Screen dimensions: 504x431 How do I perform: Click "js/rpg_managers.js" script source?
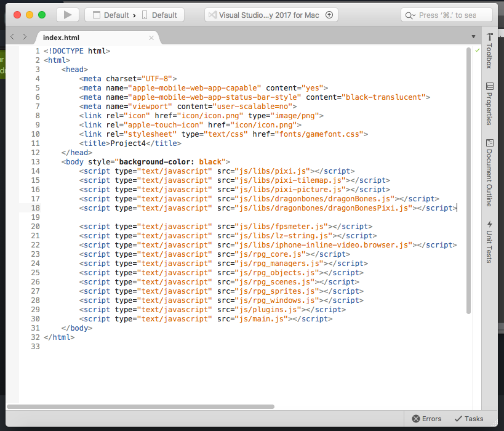279,263
